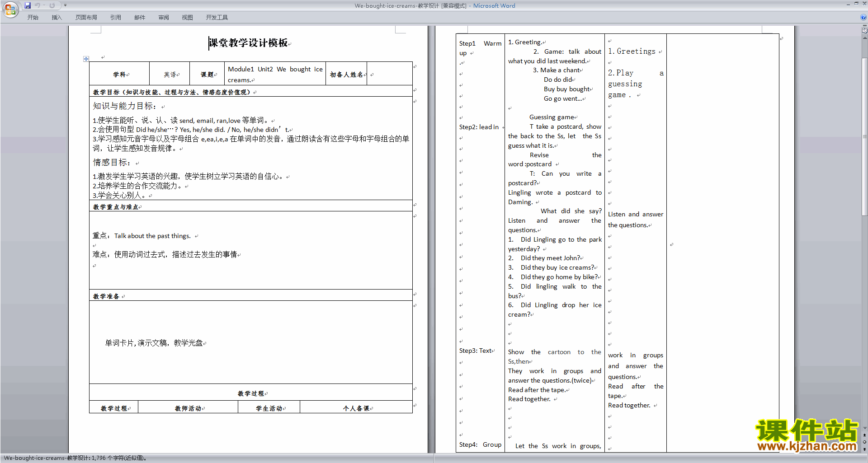Click 'Step3: Text' on second page
Viewport: 868px width, 463px height.
[x=476, y=351]
